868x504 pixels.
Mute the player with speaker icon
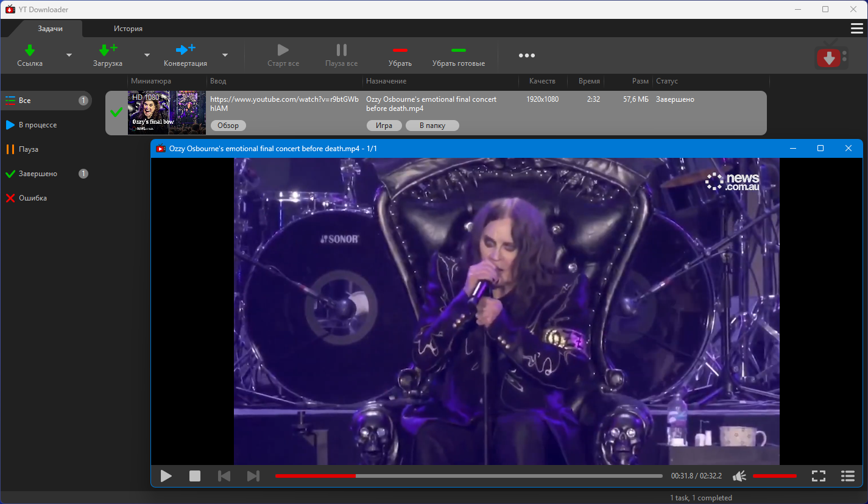pyautogui.click(x=739, y=476)
